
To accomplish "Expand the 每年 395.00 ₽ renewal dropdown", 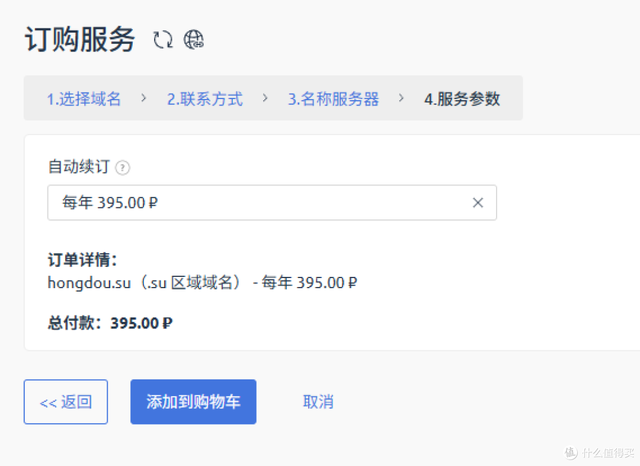I will (x=260, y=203).
